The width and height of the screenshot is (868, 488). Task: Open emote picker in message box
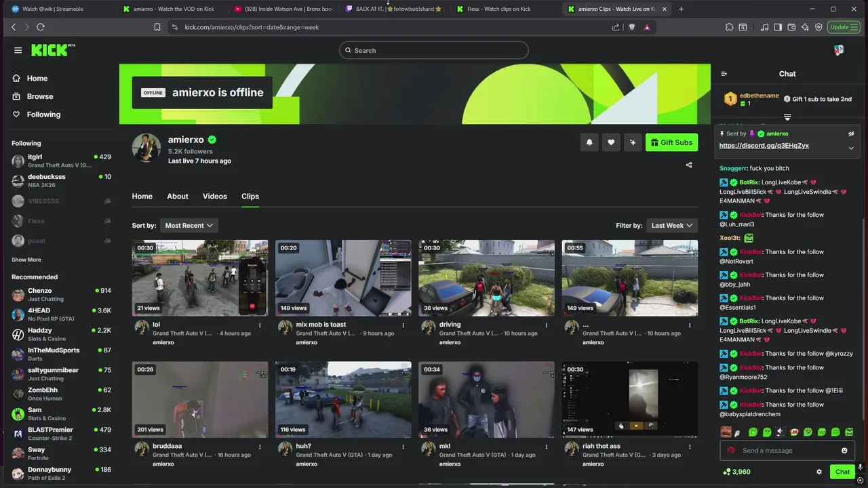coord(844,451)
